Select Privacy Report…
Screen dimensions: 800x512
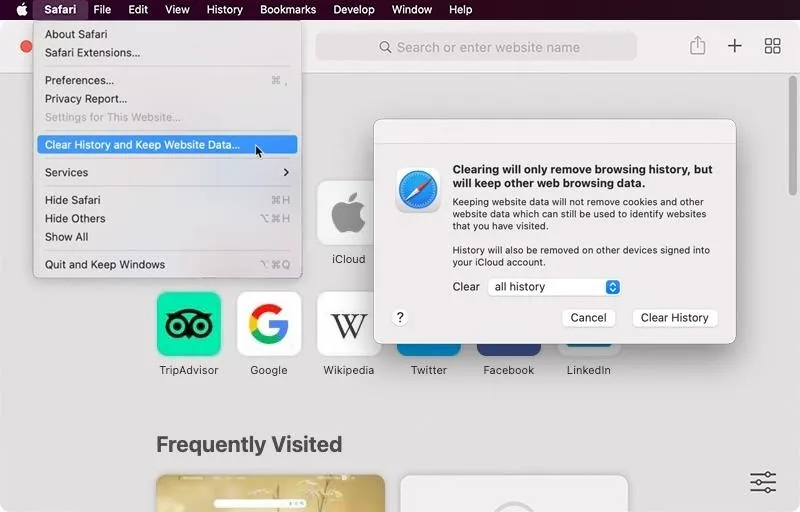[x=167, y=98]
